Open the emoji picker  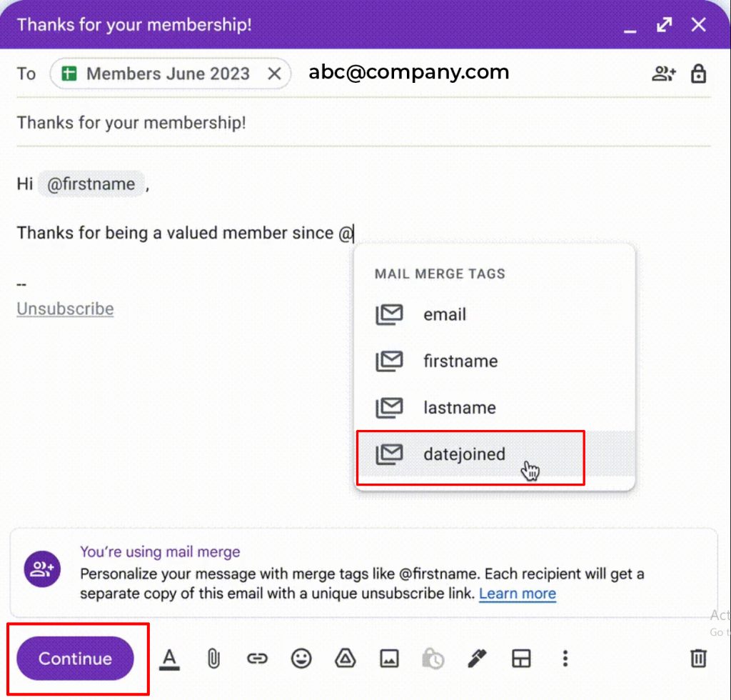click(x=301, y=659)
